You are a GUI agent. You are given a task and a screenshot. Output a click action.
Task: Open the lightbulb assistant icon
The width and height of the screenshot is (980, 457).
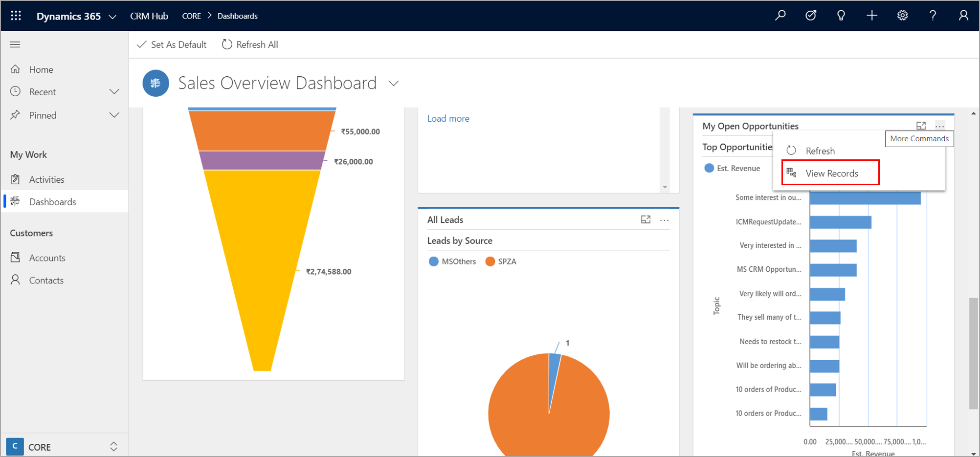pyautogui.click(x=841, y=16)
